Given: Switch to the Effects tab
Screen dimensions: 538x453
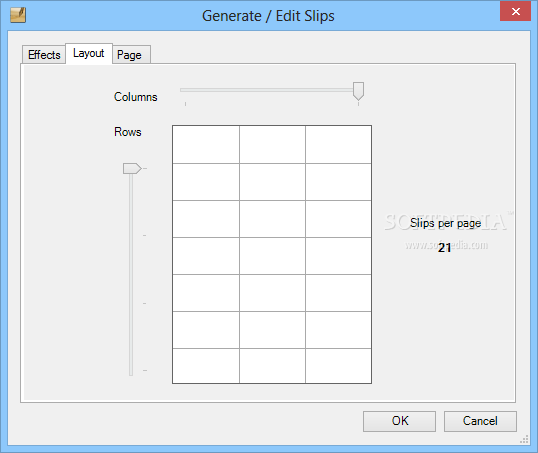Looking at the screenshot, I should [44, 55].
